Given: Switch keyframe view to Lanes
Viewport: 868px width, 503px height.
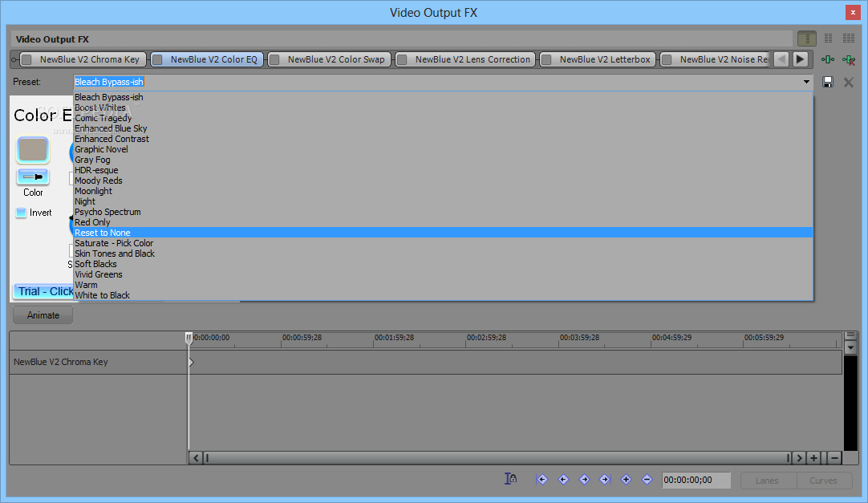Looking at the screenshot, I should point(767,481).
